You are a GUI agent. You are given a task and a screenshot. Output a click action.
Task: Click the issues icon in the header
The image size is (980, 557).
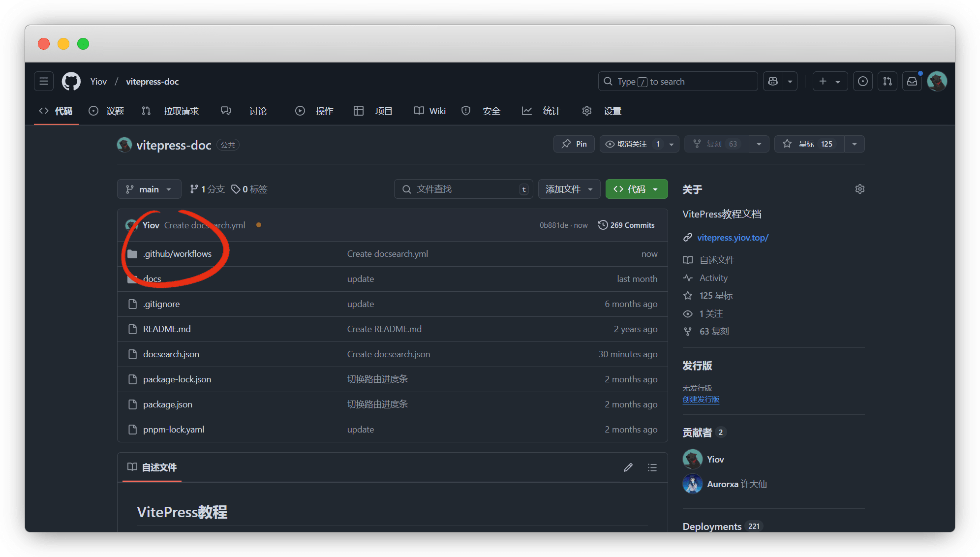tap(863, 81)
